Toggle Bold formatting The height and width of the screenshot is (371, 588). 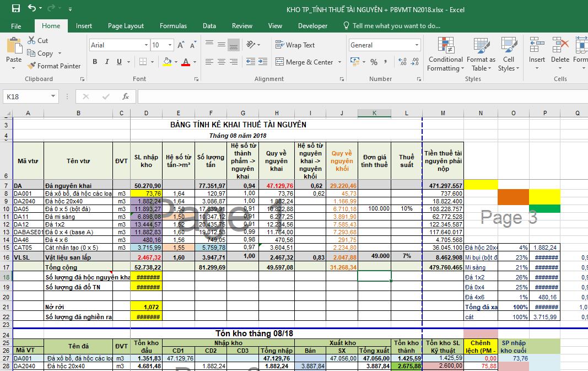click(95, 62)
